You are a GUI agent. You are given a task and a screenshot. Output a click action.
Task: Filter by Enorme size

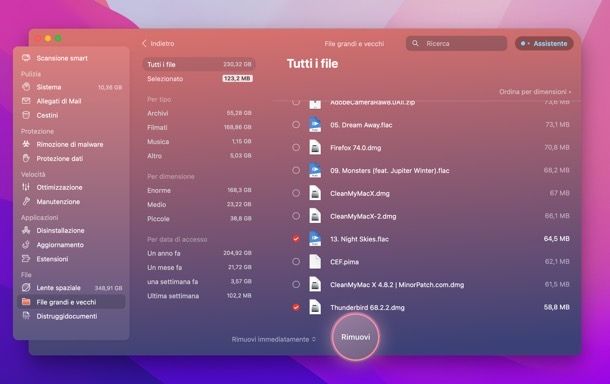pyautogui.click(x=199, y=190)
